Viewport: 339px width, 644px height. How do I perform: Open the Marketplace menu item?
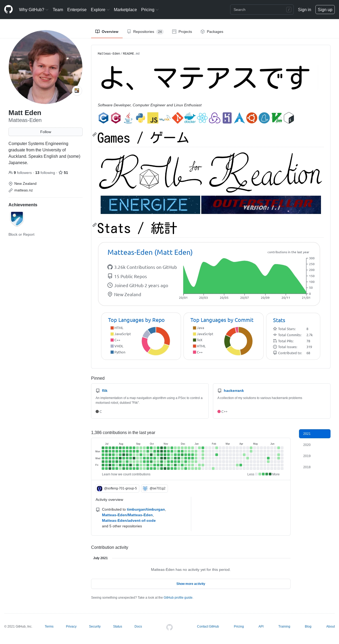pyautogui.click(x=125, y=10)
